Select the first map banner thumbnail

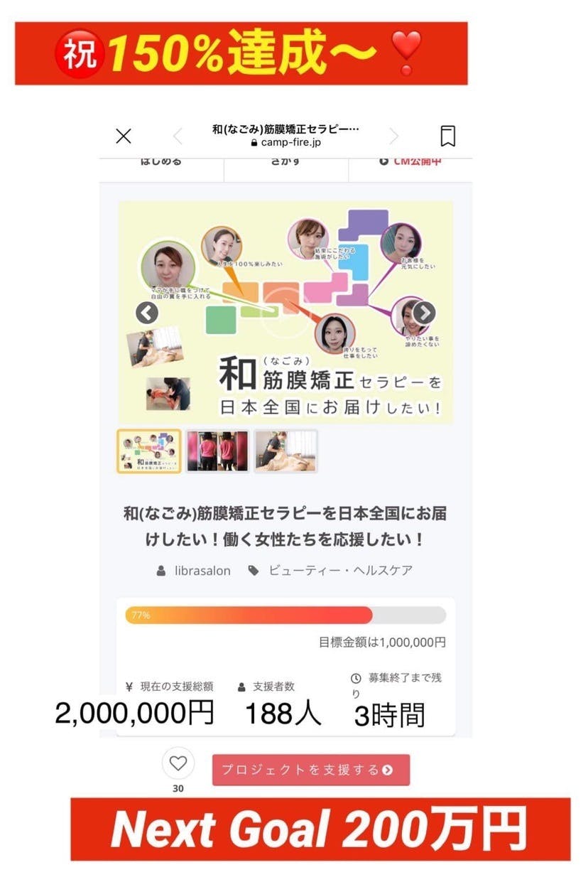[149, 451]
